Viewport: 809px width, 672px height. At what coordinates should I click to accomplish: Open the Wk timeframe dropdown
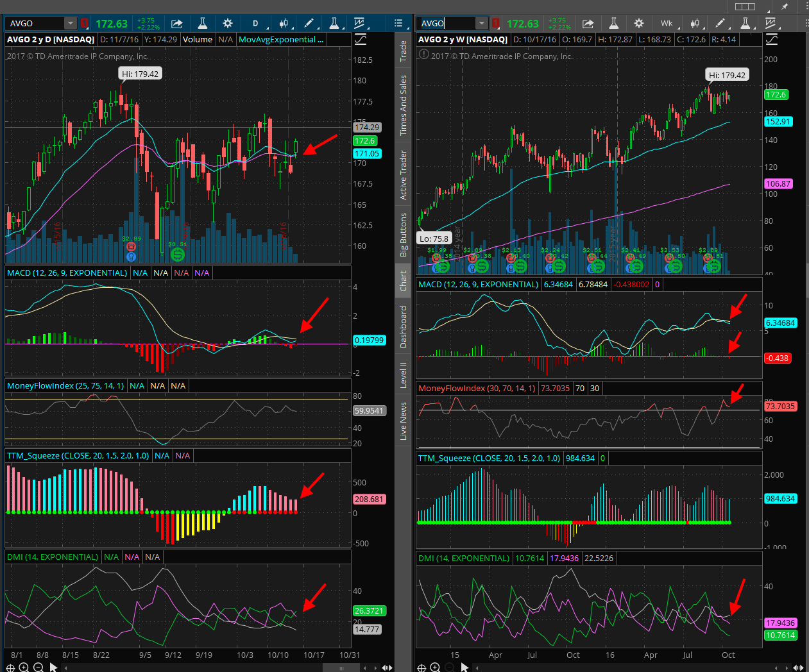point(667,24)
